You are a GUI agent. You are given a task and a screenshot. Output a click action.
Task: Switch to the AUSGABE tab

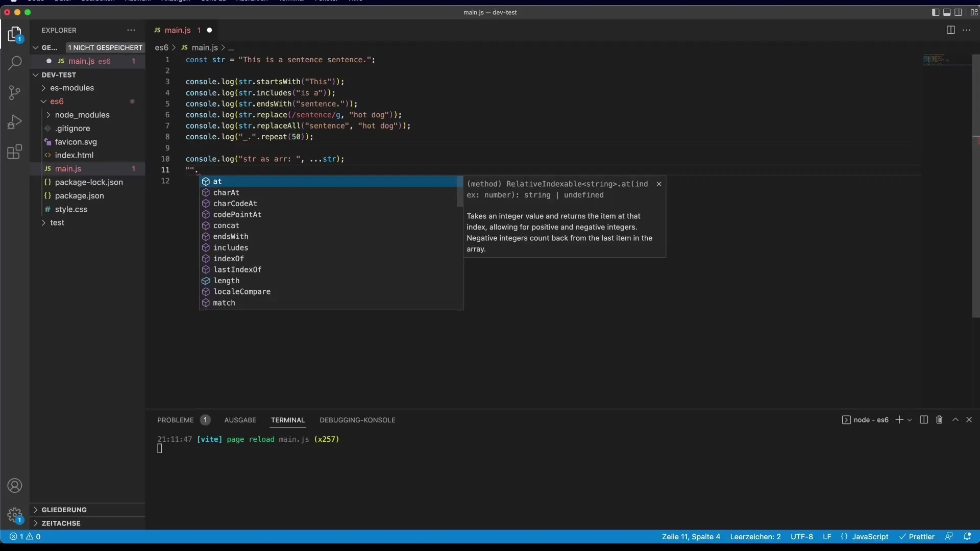240,420
